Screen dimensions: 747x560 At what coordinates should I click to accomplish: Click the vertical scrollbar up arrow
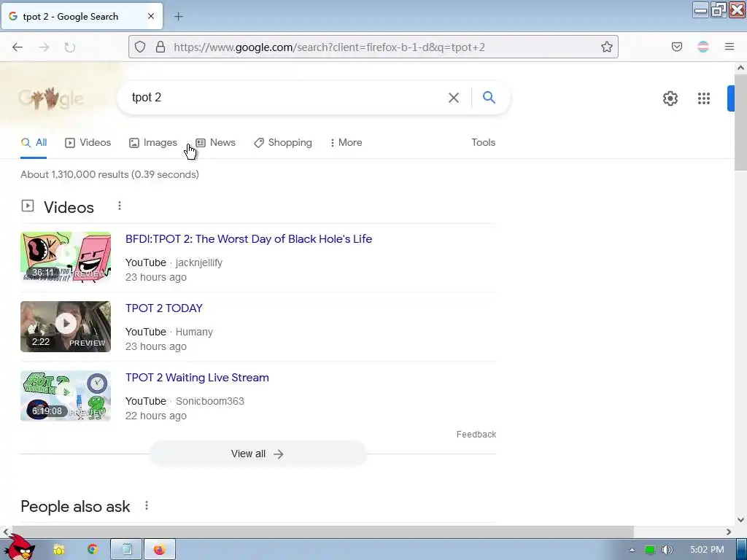741,68
